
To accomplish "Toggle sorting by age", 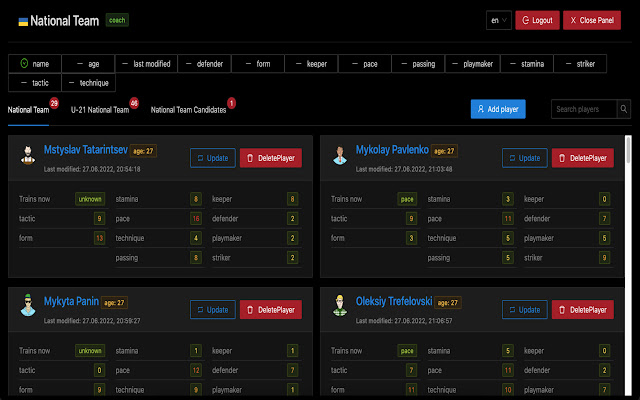I will click(88, 64).
